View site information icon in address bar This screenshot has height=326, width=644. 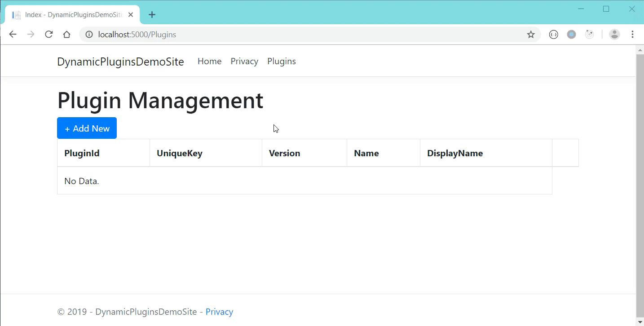point(89,35)
